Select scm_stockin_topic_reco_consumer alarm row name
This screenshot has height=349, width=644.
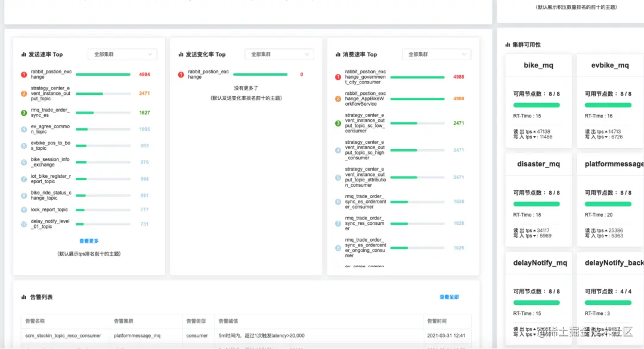tap(63, 336)
